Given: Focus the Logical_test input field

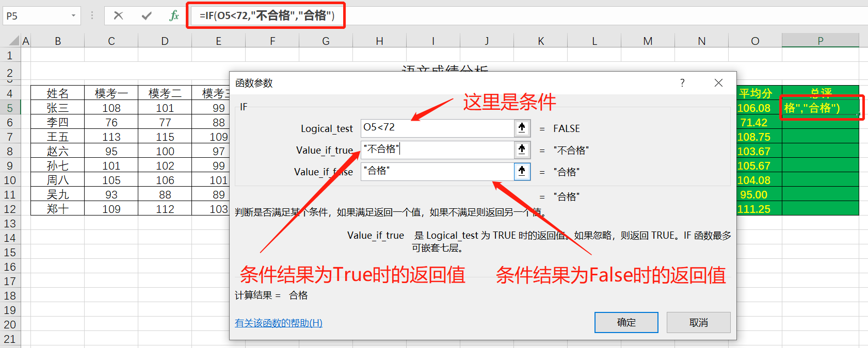Looking at the screenshot, I should point(437,128).
